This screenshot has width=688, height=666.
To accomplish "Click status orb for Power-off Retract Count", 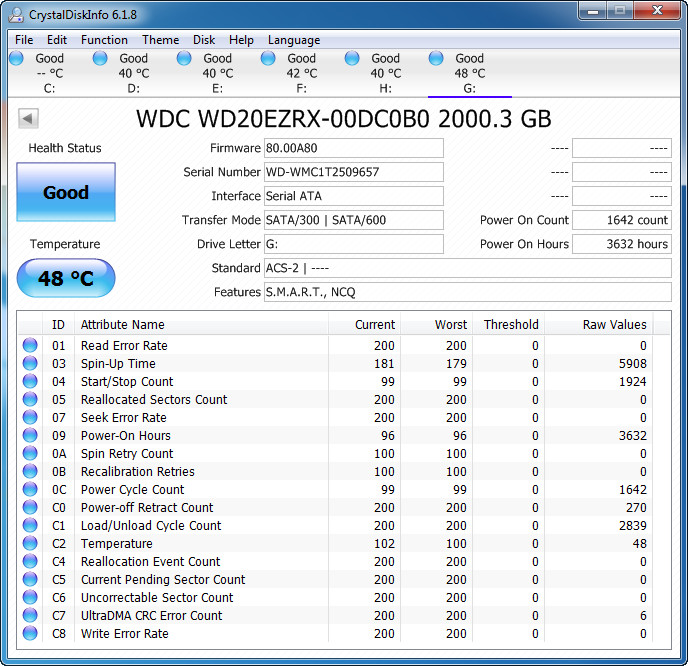I will click(30, 507).
